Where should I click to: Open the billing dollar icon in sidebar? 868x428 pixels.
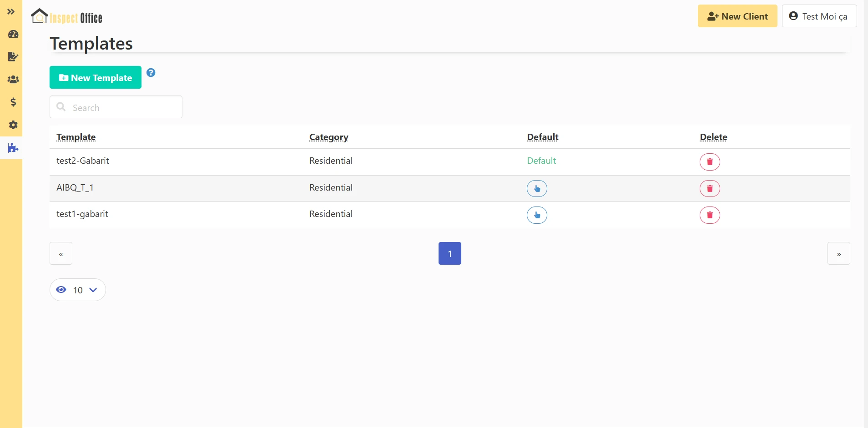click(x=13, y=102)
